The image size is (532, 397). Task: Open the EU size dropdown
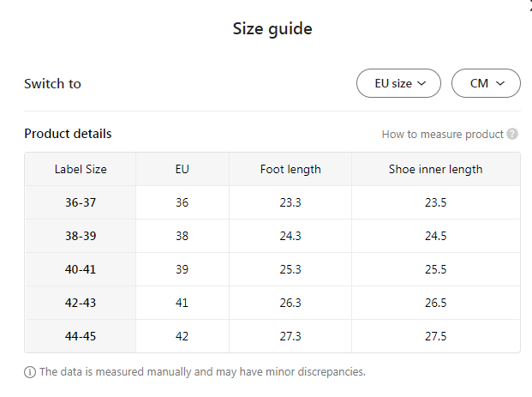pyautogui.click(x=398, y=83)
